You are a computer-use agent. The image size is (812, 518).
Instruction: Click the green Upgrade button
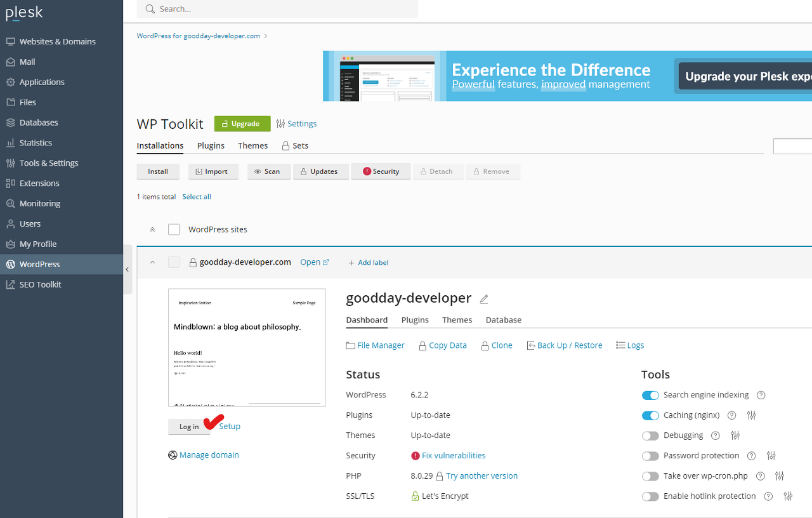[x=242, y=124]
